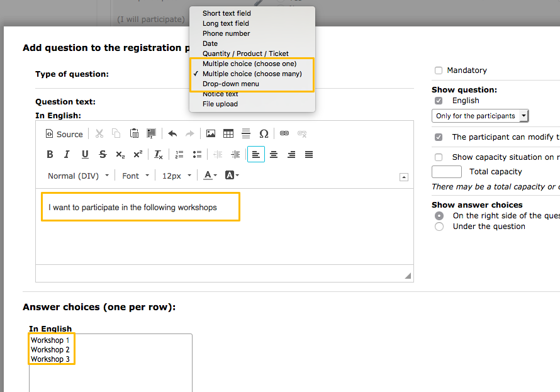Select 'Date' from the type list
The image size is (560, 392).
[252, 43]
